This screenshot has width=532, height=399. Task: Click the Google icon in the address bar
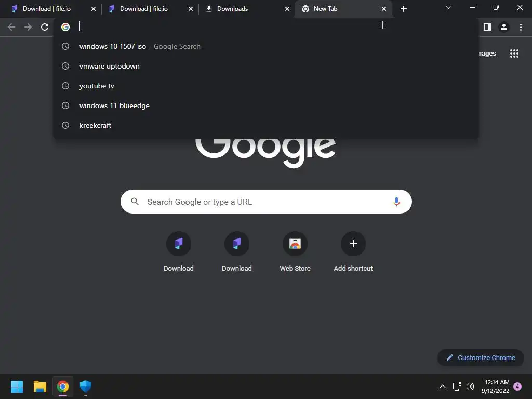pos(65,27)
